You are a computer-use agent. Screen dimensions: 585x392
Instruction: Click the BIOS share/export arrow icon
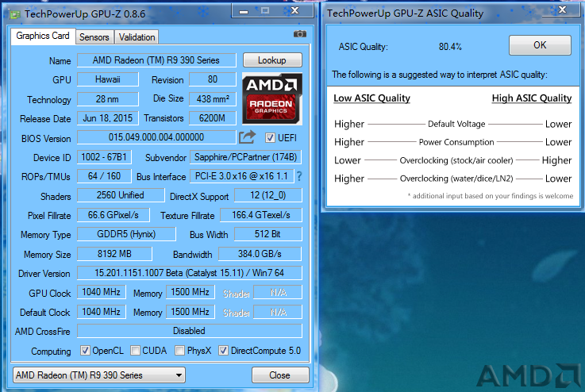coord(248,137)
